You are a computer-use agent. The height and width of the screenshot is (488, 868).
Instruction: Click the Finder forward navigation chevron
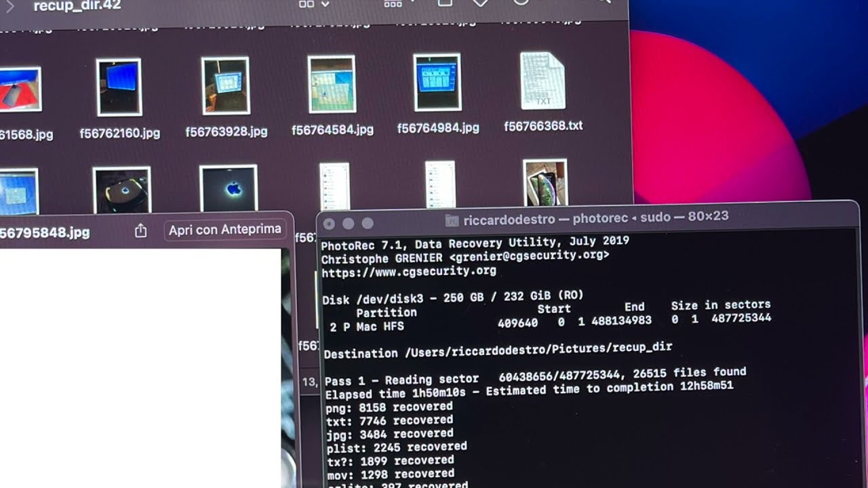point(9,7)
